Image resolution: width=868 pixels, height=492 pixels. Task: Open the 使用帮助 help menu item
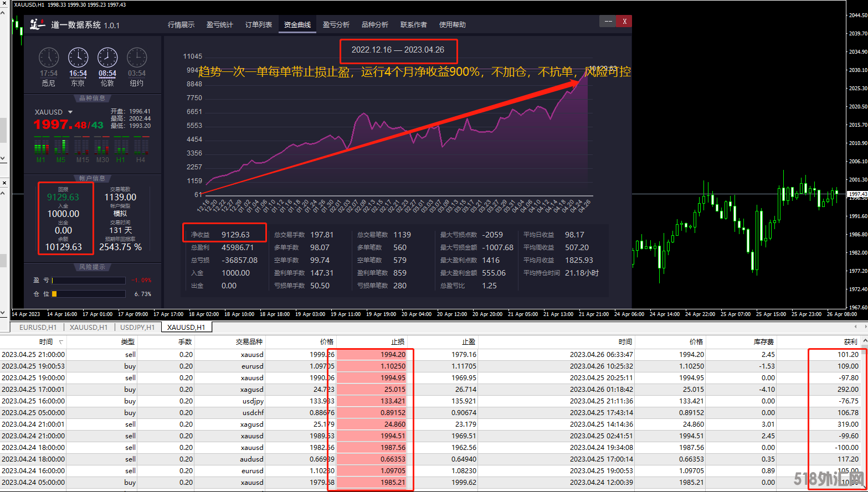tap(453, 25)
